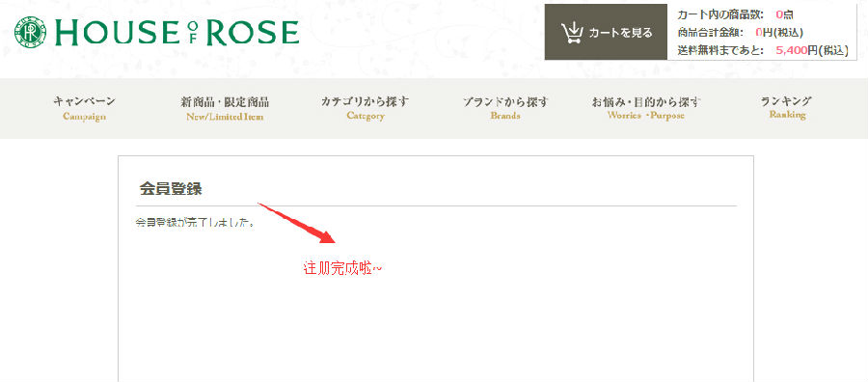Screen dimensions: 868x382
Task: Open 新商品・限定商品 navigation item
Action: click(x=225, y=102)
